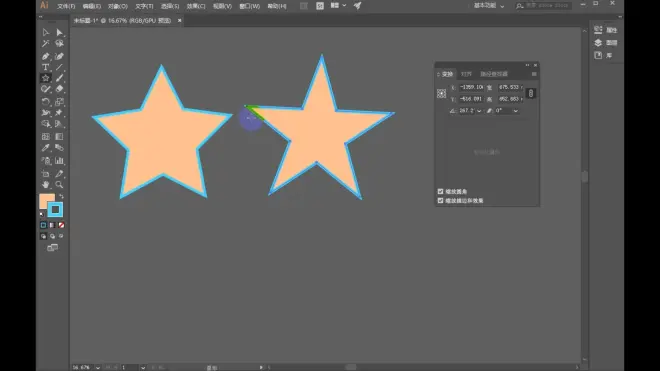Switch to solid Color fill mode
Screen dimensions: 660x371
[x=43, y=225]
